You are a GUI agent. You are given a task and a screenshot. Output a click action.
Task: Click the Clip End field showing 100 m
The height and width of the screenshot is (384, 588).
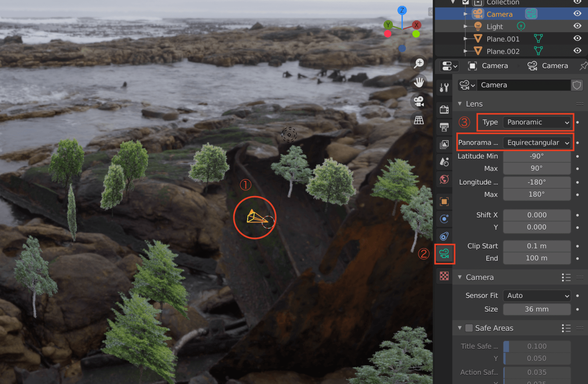coord(536,258)
